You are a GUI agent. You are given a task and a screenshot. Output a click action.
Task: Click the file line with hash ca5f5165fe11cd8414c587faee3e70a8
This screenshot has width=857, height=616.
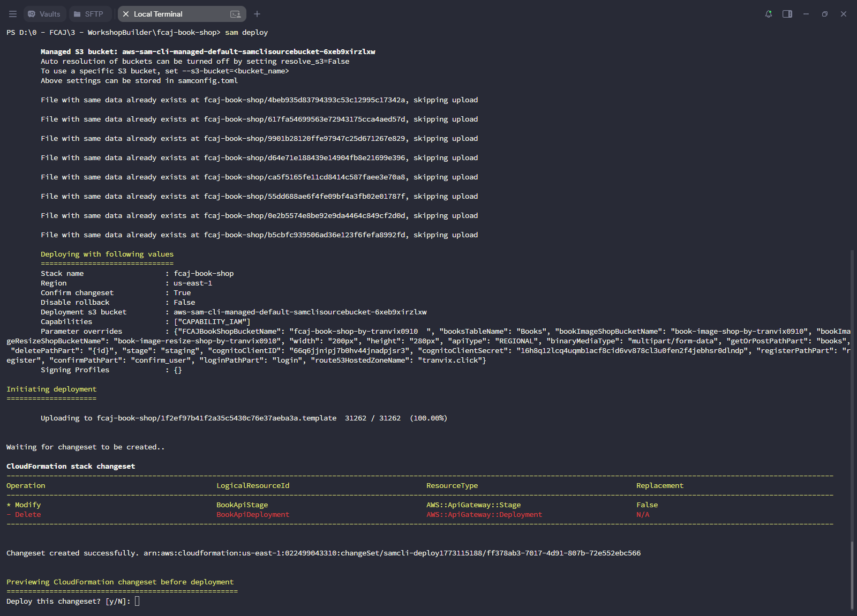259,177
